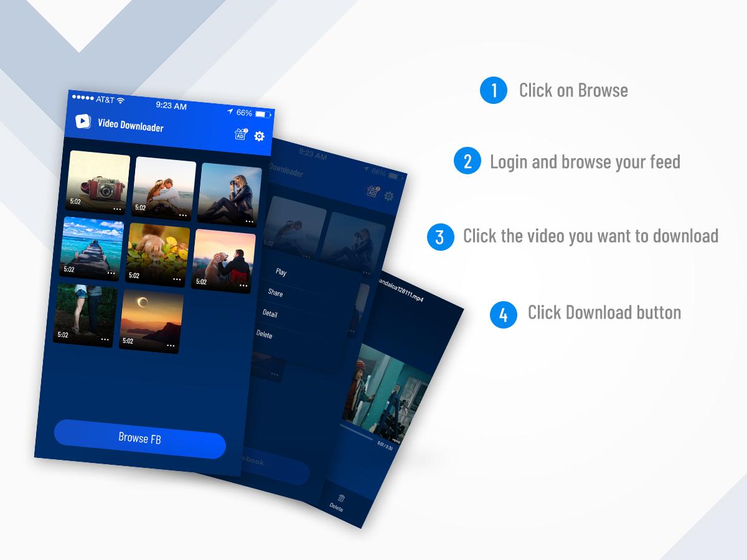Open the couple's legs forest video thumbnail

86,314
